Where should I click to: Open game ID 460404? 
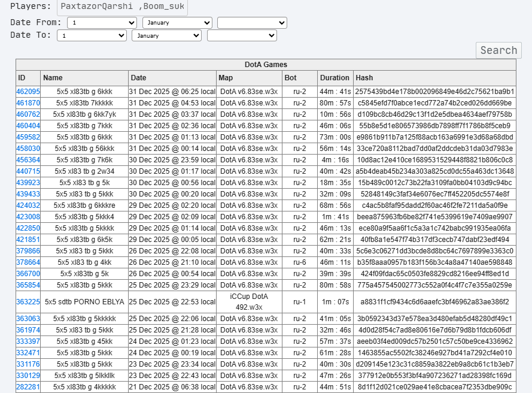(x=28, y=126)
